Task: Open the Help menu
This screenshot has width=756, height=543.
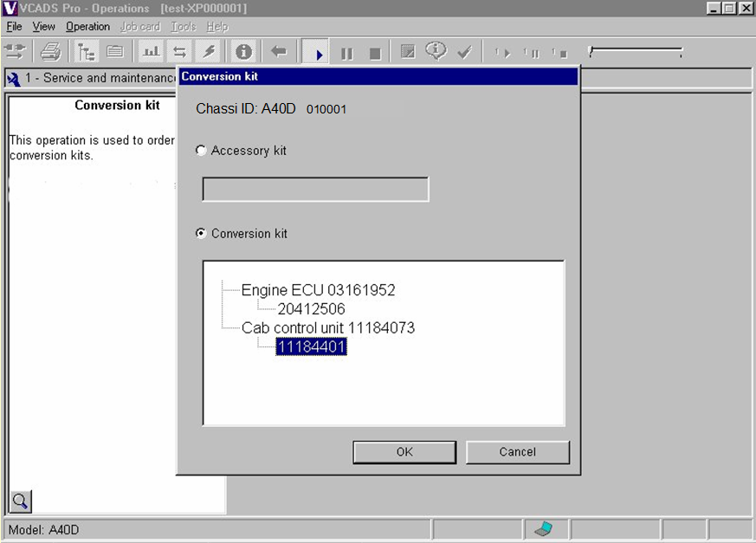Action: [x=217, y=27]
